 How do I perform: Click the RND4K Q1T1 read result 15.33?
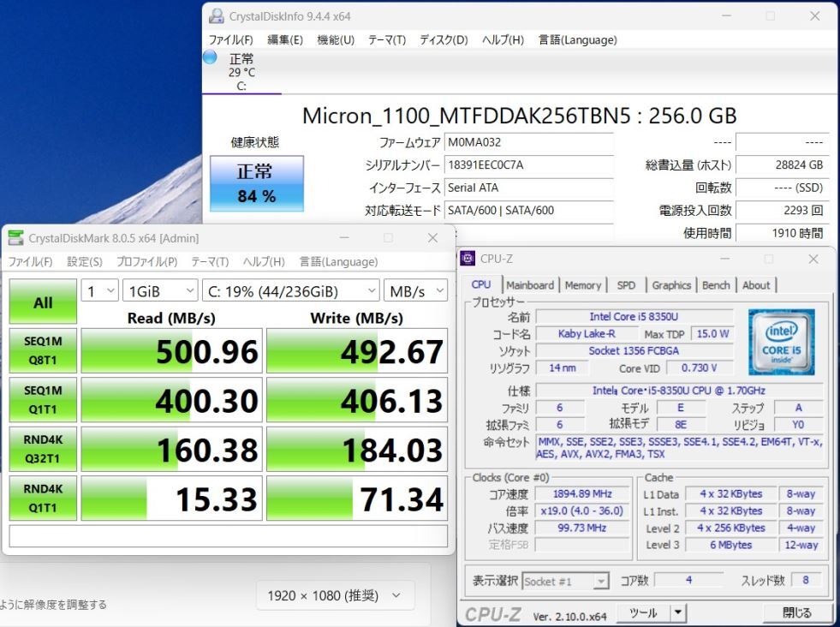[x=171, y=499]
